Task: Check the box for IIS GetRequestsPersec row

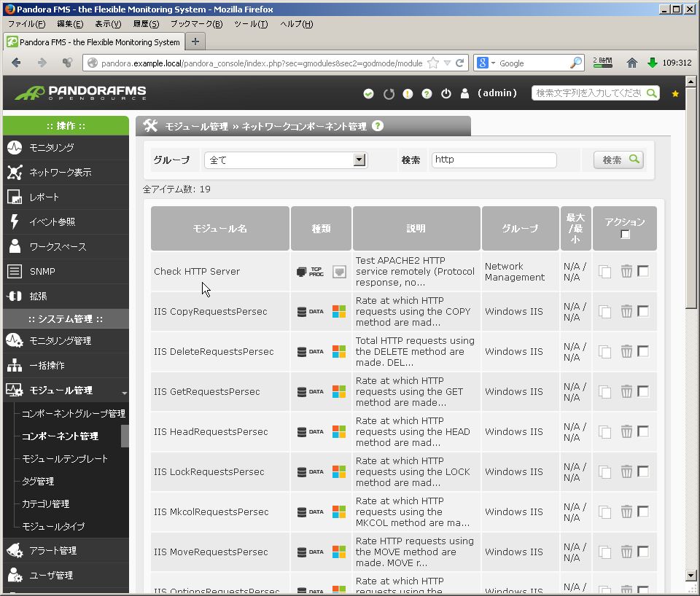Action: [643, 391]
